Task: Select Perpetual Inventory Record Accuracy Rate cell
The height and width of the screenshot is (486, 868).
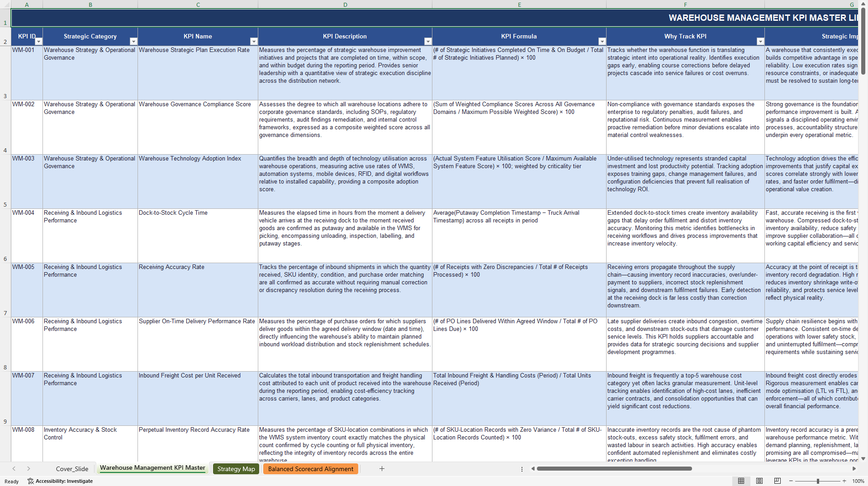Action: pyautogui.click(x=198, y=444)
